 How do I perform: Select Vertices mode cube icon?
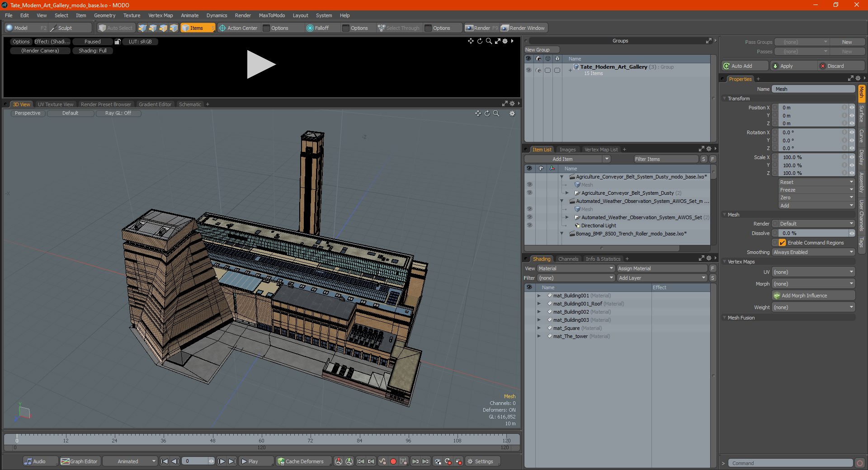coord(142,28)
